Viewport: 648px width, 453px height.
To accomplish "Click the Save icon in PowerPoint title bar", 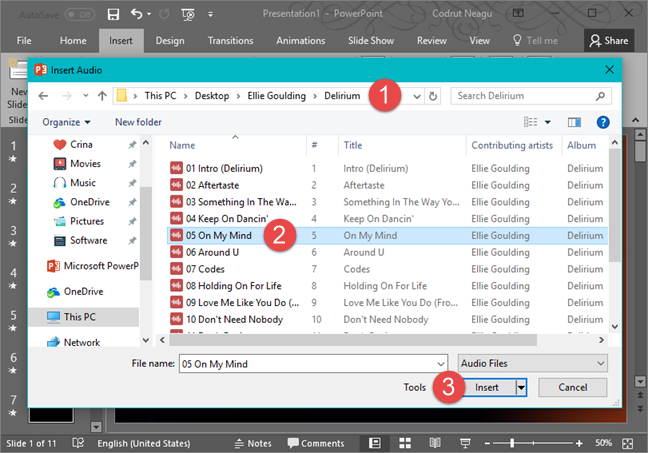I will [113, 14].
